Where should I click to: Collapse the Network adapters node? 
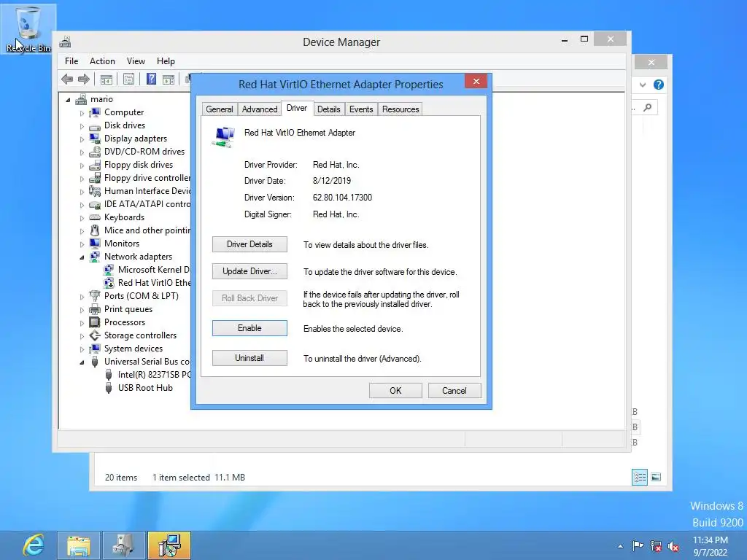82,257
